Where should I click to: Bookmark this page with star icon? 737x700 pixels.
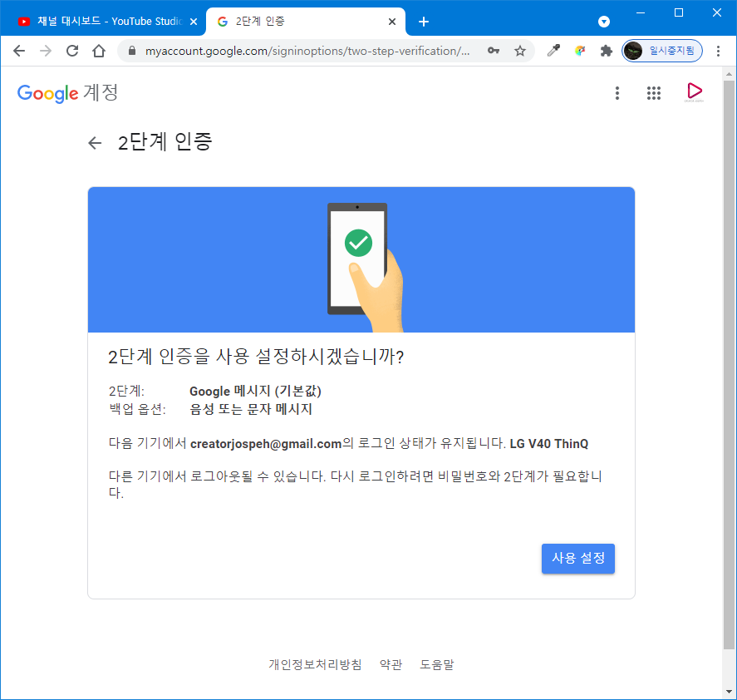(520, 51)
